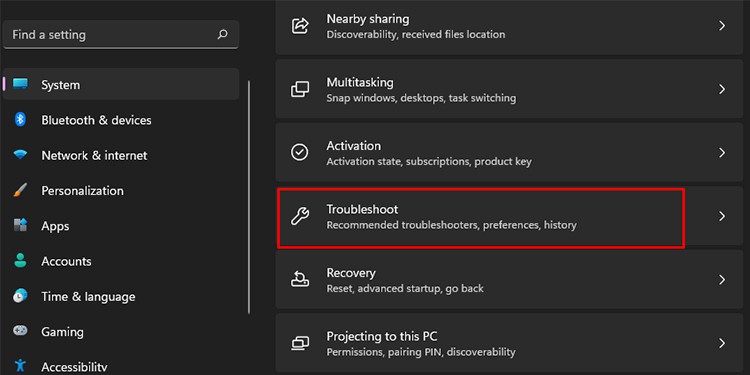The image size is (750, 375).
Task: Click 'Activation state, subscriptions, product key' text
Action: coord(429,162)
